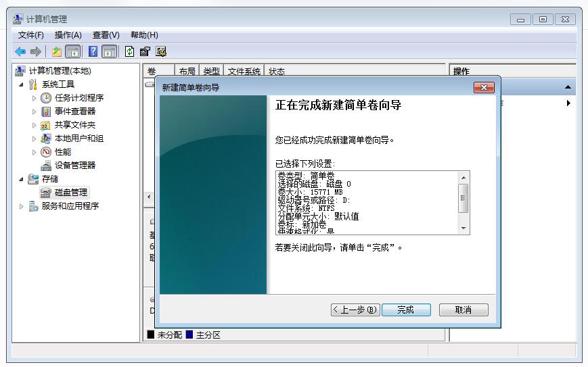Viewport: 588px width, 367px height.
Task: Click the 上一步(B) back button
Action: 355,310
